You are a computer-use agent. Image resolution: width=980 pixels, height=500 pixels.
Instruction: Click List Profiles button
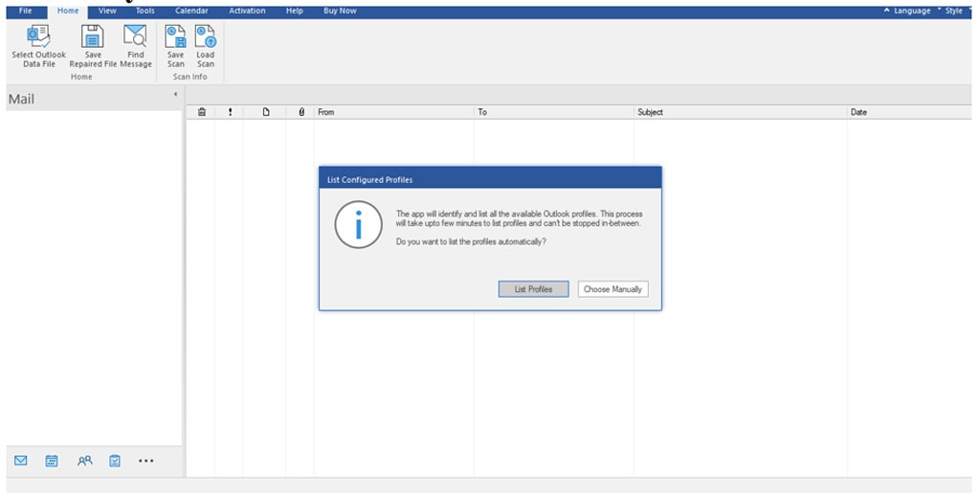533,289
